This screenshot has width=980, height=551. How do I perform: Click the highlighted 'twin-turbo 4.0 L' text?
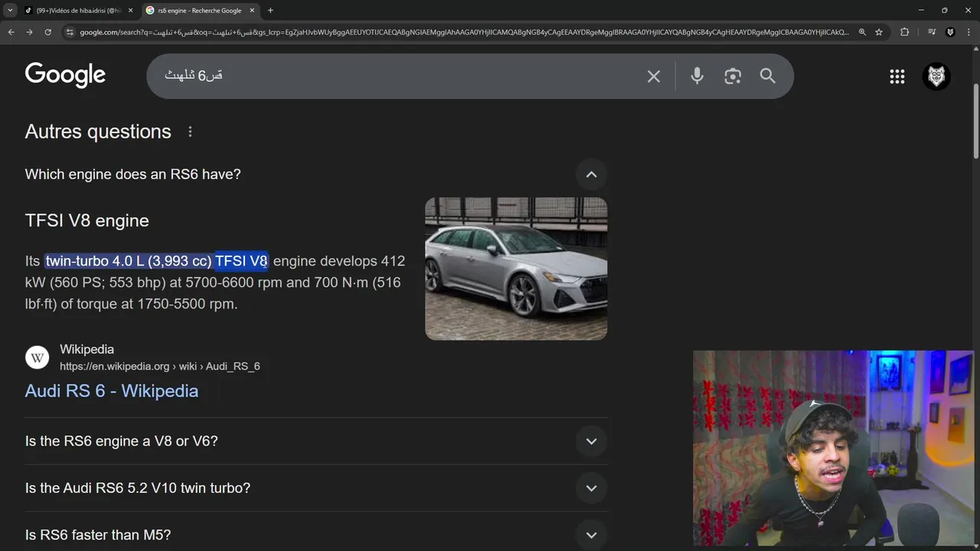pyautogui.click(x=95, y=261)
